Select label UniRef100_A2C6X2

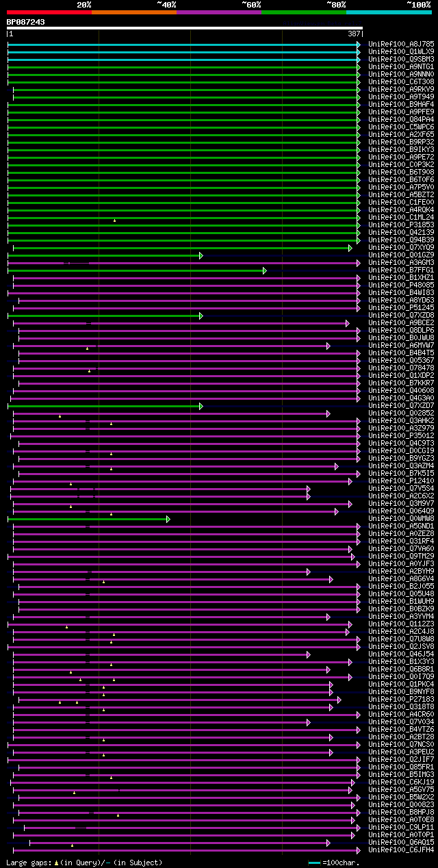pyautogui.click(x=401, y=496)
